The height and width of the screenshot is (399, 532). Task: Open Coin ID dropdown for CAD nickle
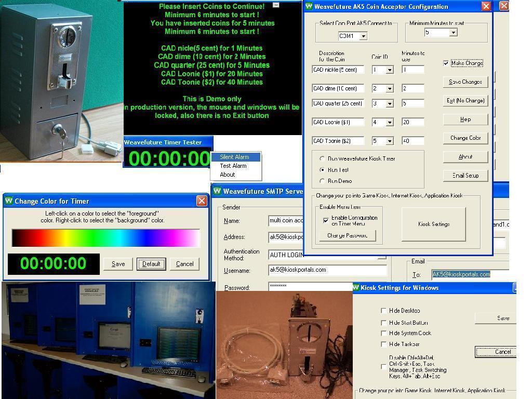390,70
